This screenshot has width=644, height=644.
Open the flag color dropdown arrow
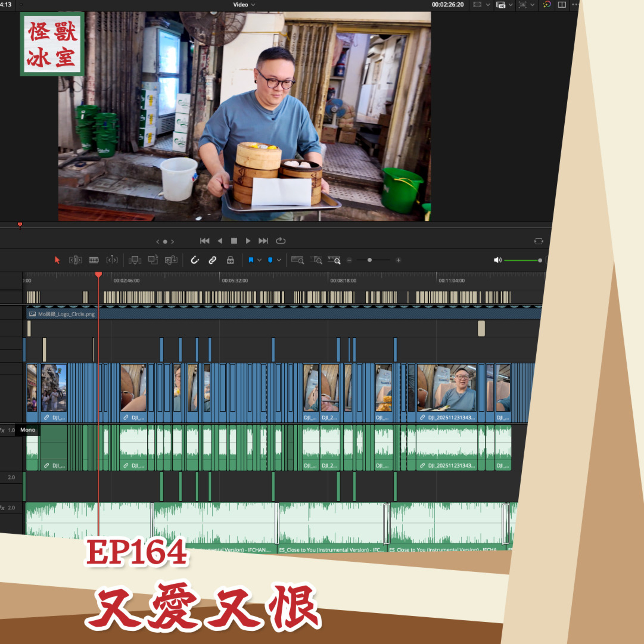pyautogui.click(x=259, y=260)
